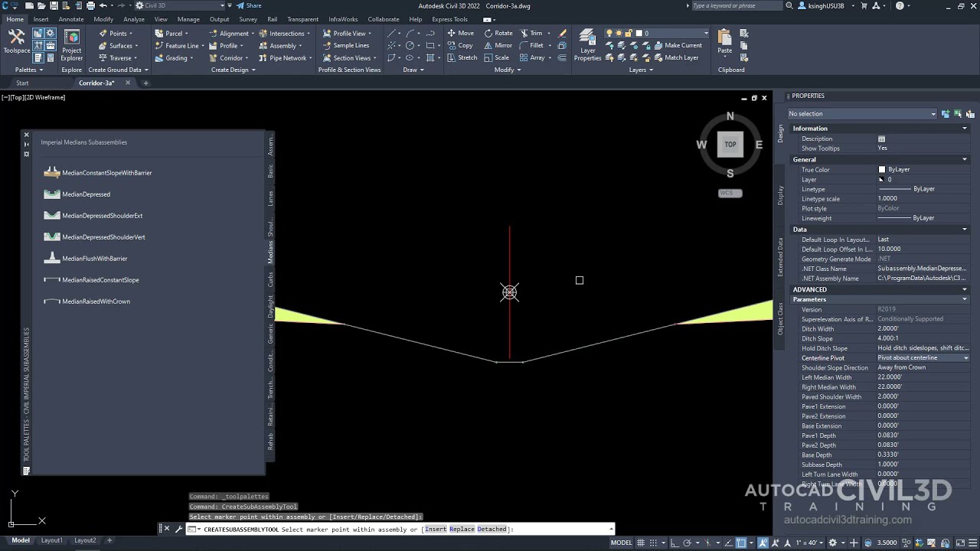Select MedianDepressedShoulderVert subassembly
The height and width of the screenshot is (551, 980).
click(95, 237)
